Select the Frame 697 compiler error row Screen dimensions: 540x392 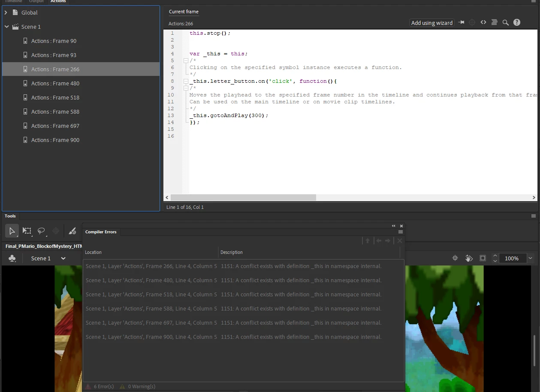click(x=243, y=323)
